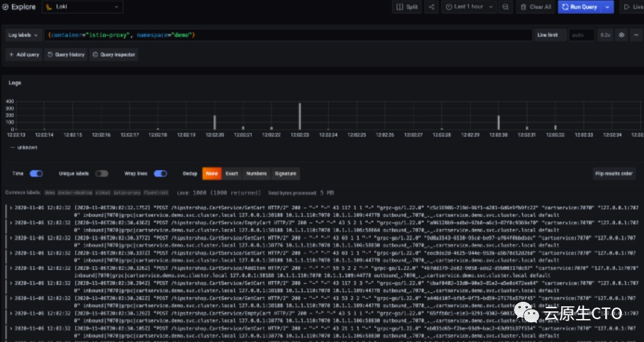This screenshot has width=644, height=342.
Task: Click the istio-proxy common label tag
Action: (x=127, y=193)
